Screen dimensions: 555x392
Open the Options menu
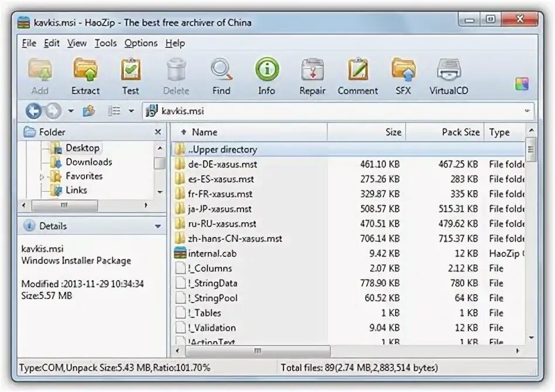point(141,43)
